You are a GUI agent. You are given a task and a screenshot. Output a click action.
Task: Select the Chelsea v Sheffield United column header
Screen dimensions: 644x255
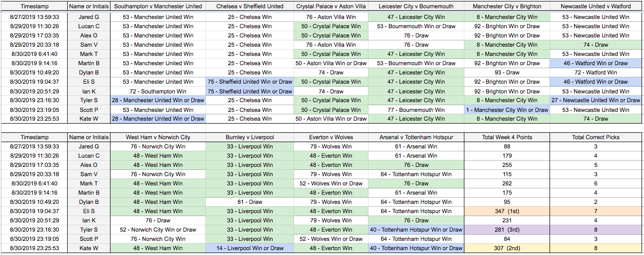tap(250, 6)
